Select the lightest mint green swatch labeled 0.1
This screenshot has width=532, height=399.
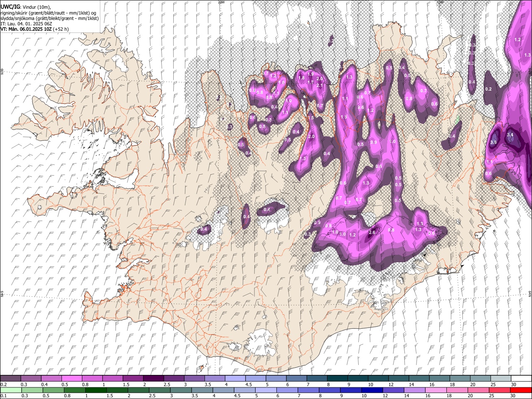point(11,390)
